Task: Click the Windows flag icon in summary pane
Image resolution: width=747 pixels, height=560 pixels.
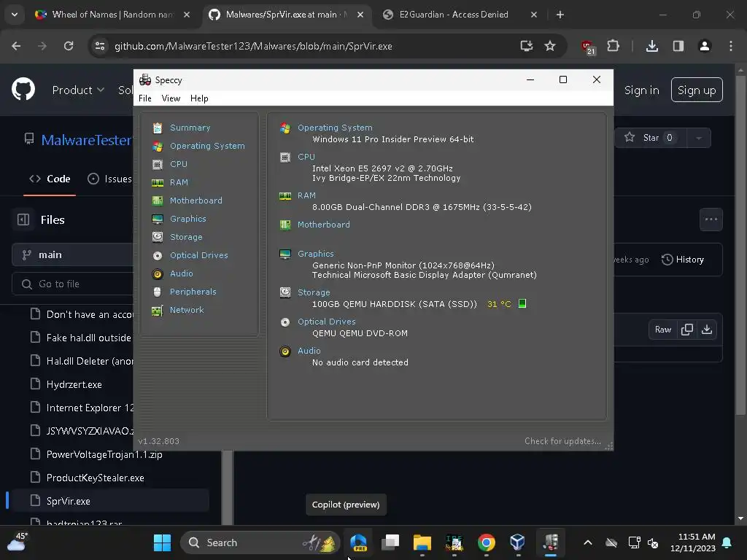Action: tap(285, 128)
